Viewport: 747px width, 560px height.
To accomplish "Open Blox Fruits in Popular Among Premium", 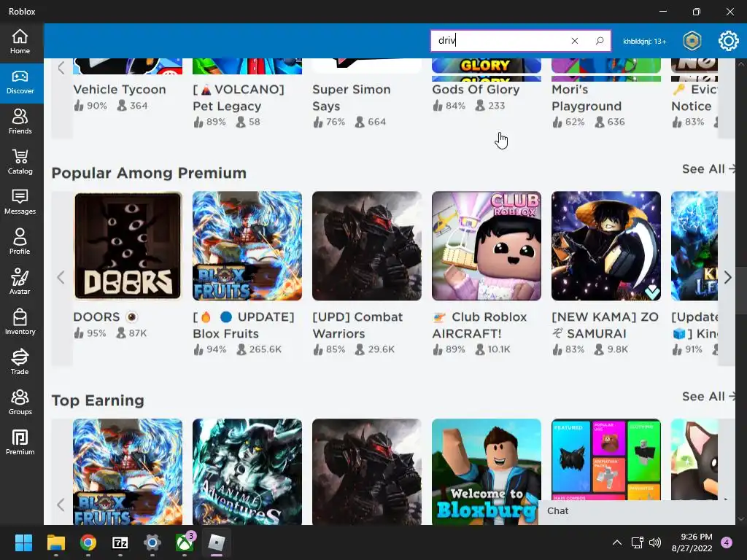I will [247, 246].
